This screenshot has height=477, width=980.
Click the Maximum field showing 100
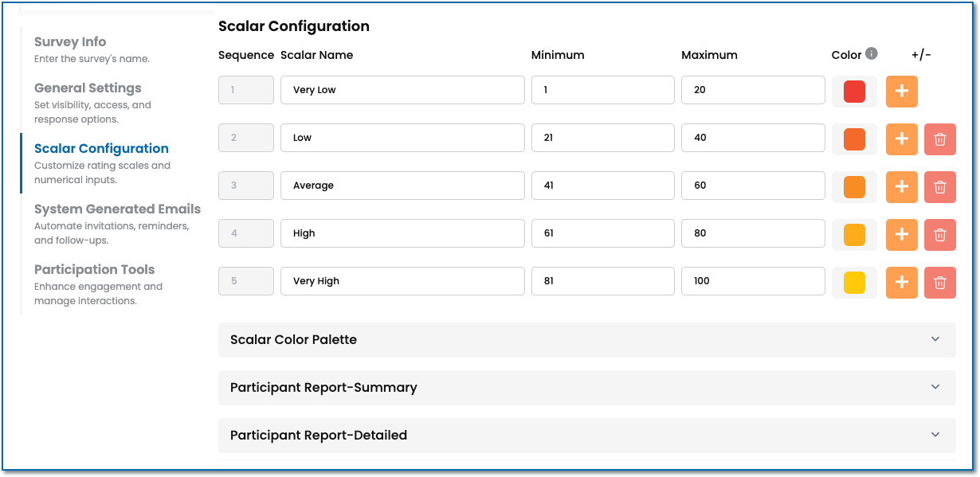752,281
